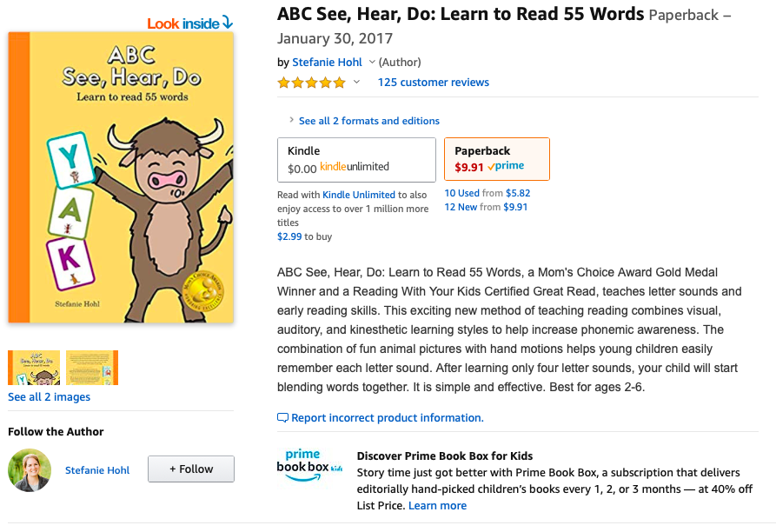Click the speech bubble report icon
The width and height of the screenshot is (776, 532).
coord(282,417)
